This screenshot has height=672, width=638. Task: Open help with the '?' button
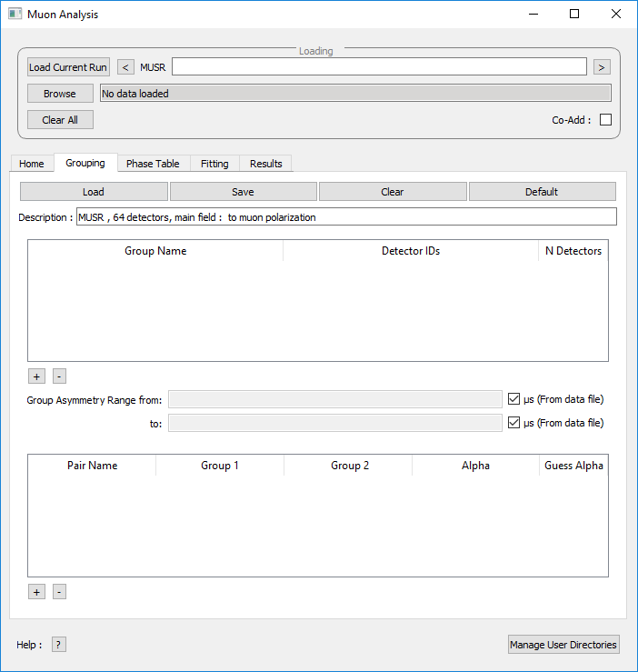coord(59,645)
